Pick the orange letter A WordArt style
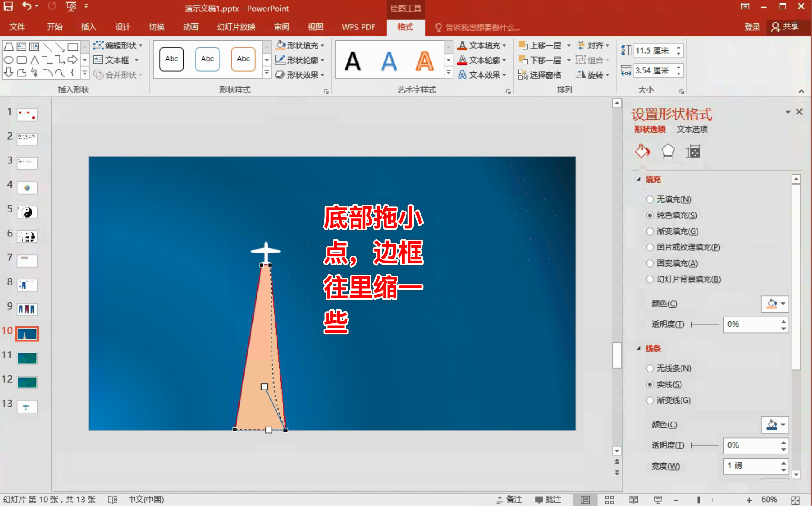This screenshot has height=506, width=812. tap(425, 61)
